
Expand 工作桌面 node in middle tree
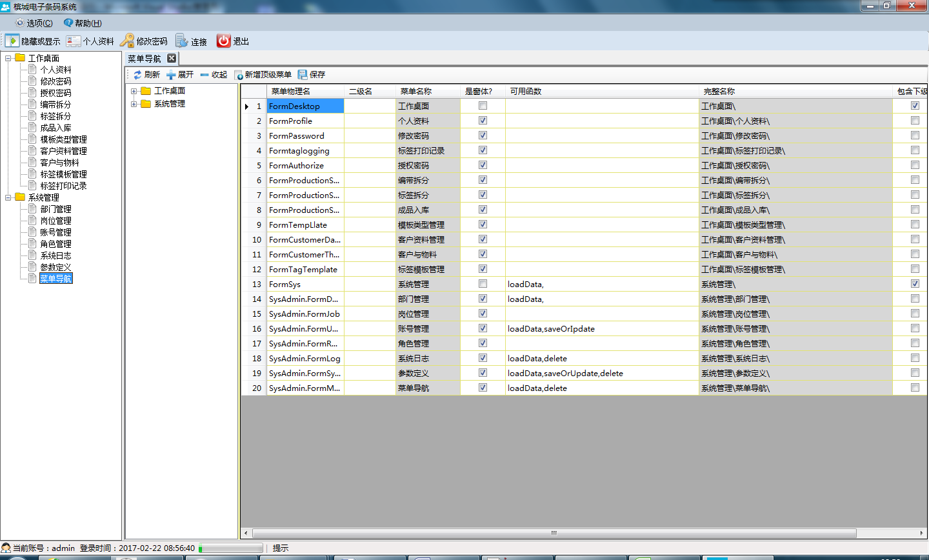134,91
